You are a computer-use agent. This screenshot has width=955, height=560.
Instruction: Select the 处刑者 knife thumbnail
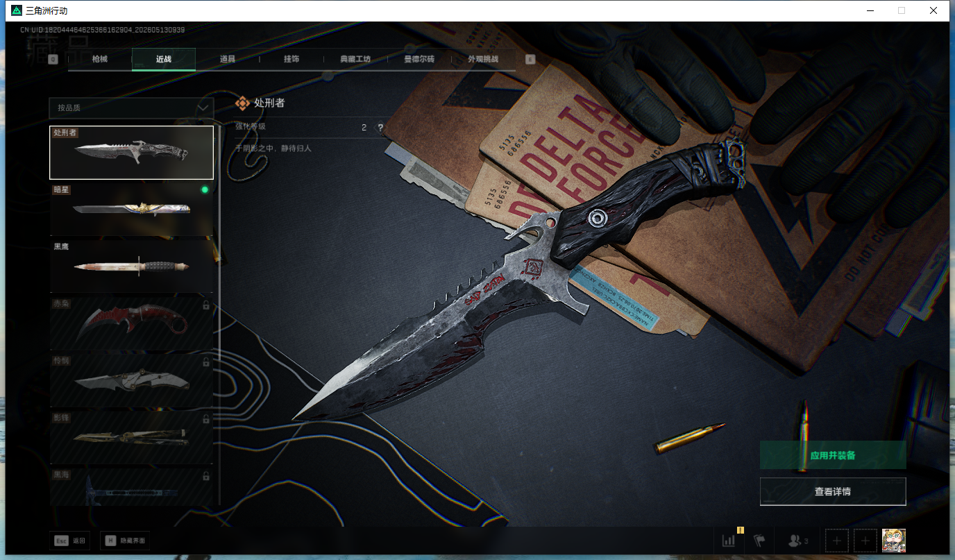point(131,153)
